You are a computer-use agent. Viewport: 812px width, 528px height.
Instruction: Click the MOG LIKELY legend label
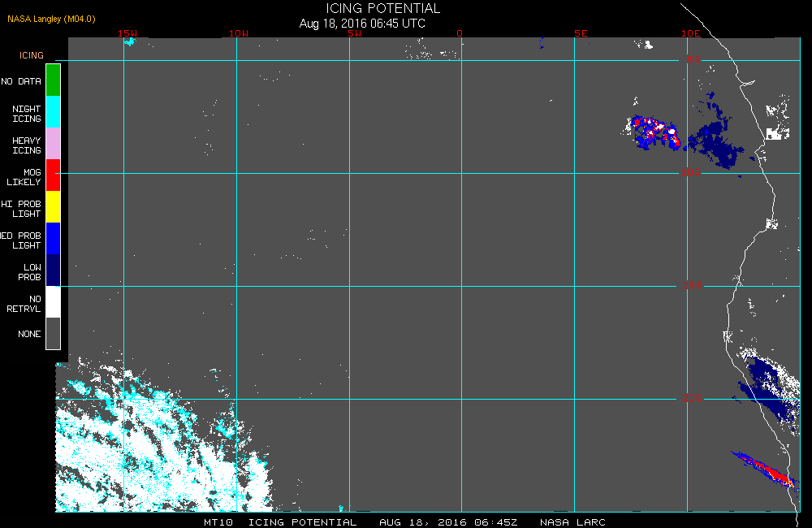[x=24, y=177]
